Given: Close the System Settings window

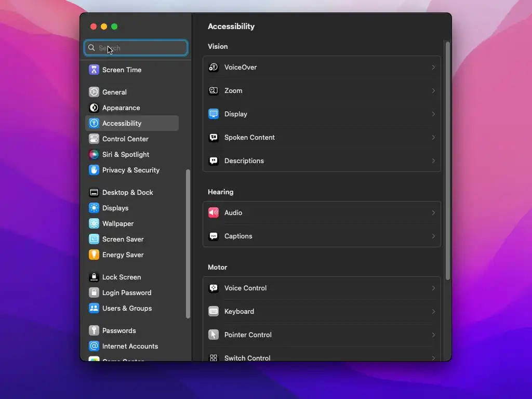Looking at the screenshot, I should point(94,26).
